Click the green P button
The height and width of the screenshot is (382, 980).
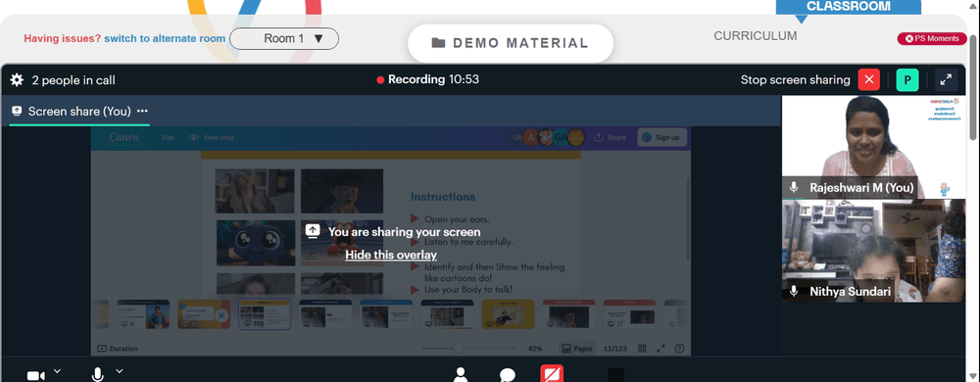(x=906, y=80)
